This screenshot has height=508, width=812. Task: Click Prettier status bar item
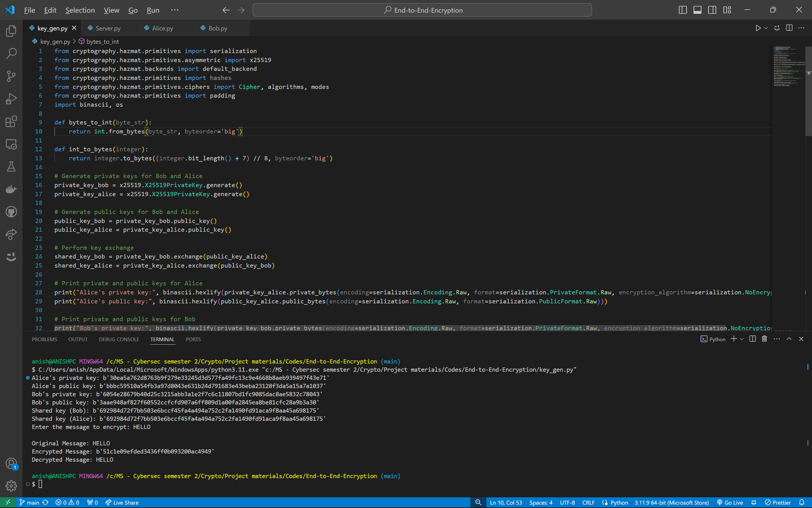[x=777, y=502]
